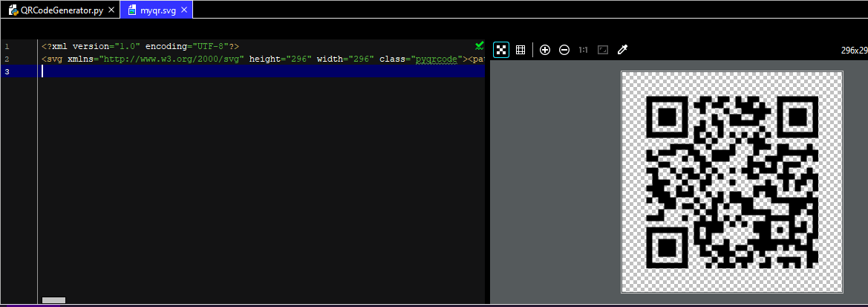Close the myqr.svg tab
Viewport: 868px width, 307px height.
(x=184, y=10)
